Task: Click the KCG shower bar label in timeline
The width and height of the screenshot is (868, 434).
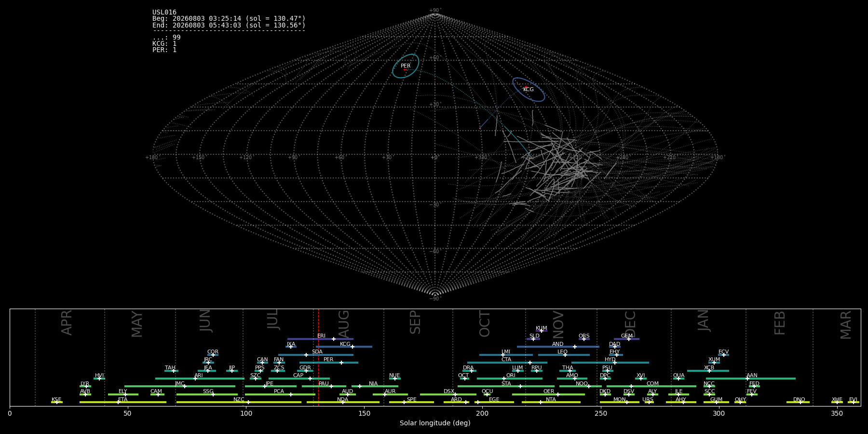Action: point(345,344)
